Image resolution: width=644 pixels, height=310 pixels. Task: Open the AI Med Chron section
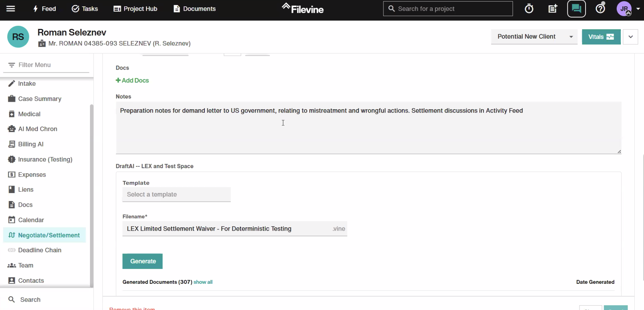[x=38, y=129]
